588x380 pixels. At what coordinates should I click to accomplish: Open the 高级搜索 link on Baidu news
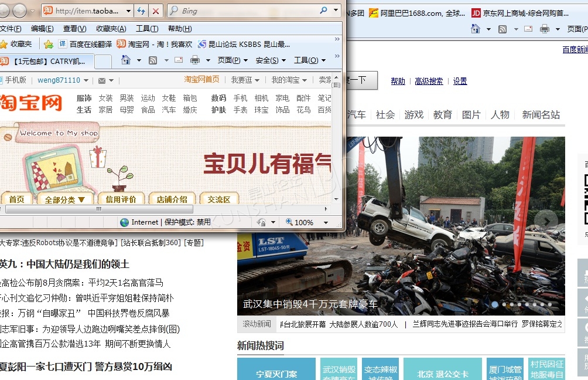tap(429, 81)
